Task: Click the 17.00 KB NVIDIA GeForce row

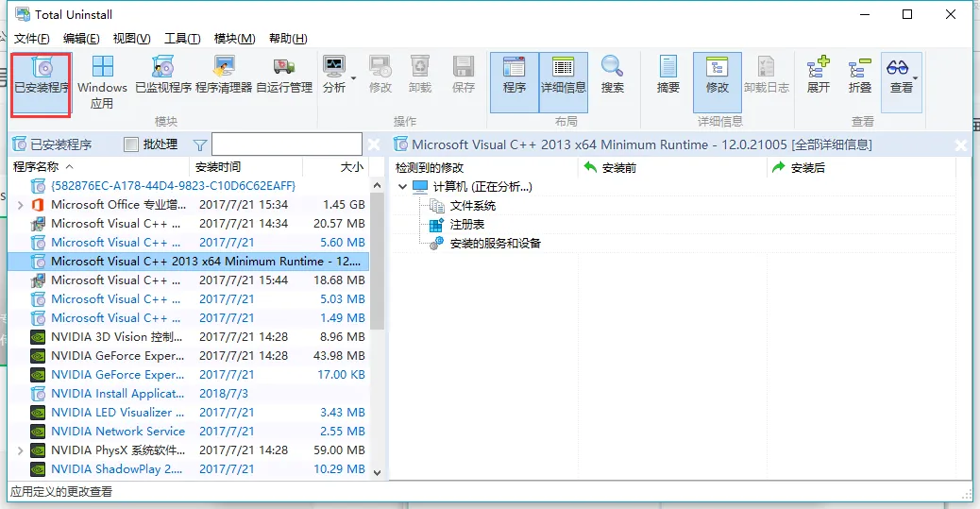Action: tap(189, 375)
